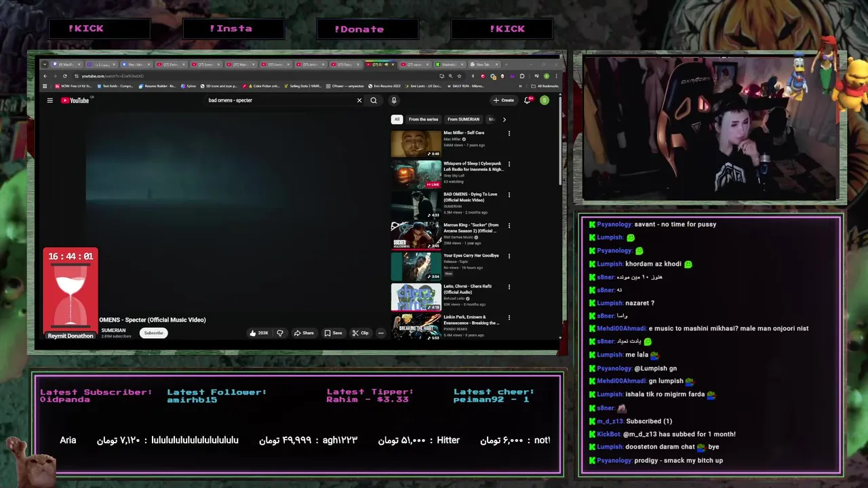This screenshot has width=868, height=488.
Task: Clear the search box with the X icon
Action: tap(359, 100)
